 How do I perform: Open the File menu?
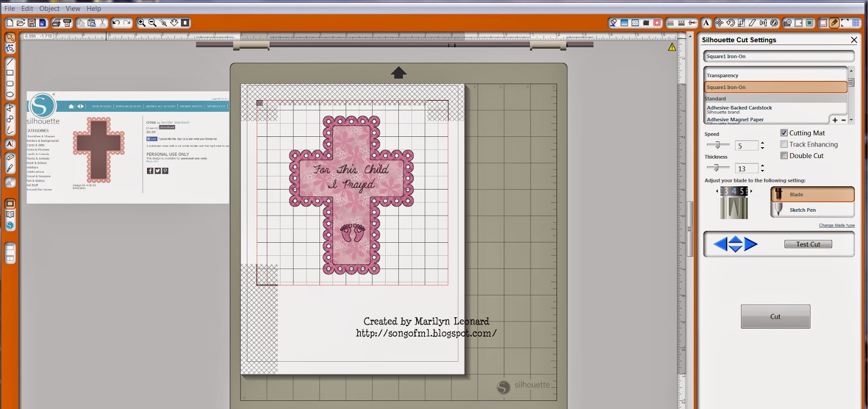pyautogui.click(x=10, y=8)
